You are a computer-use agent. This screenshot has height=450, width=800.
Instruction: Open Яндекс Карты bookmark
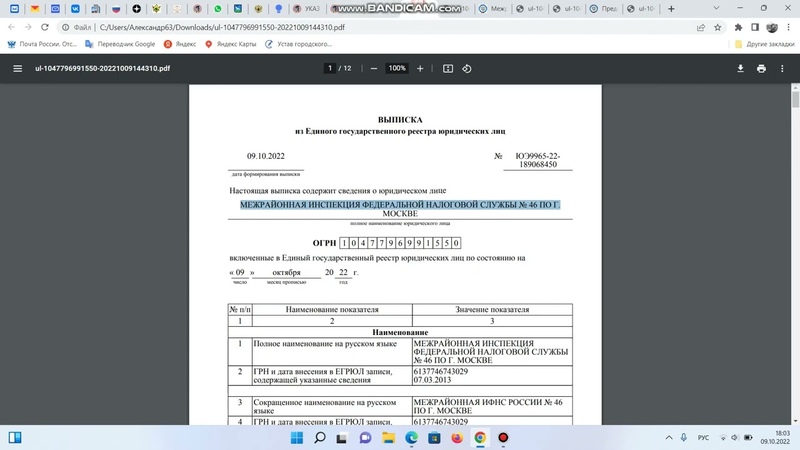point(230,44)
